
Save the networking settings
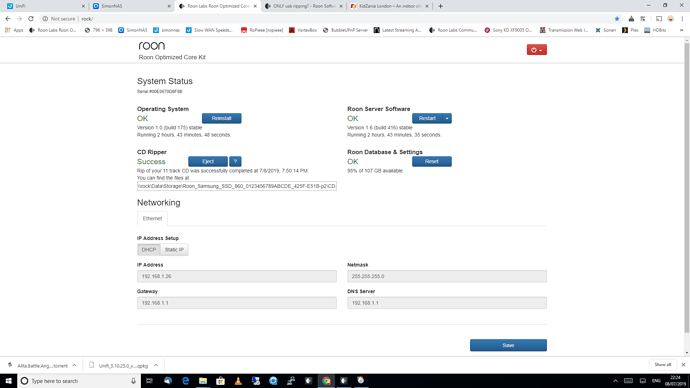click(x=508, y=345)
